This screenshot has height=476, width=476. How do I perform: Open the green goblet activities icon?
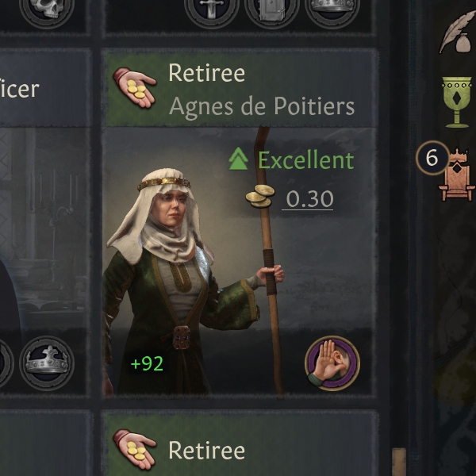click(457, 102)
